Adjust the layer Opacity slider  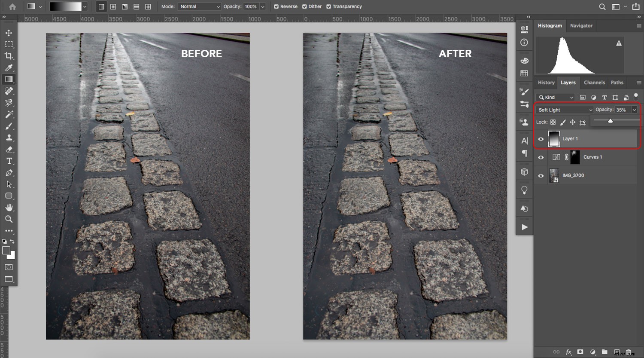[610, 121]
